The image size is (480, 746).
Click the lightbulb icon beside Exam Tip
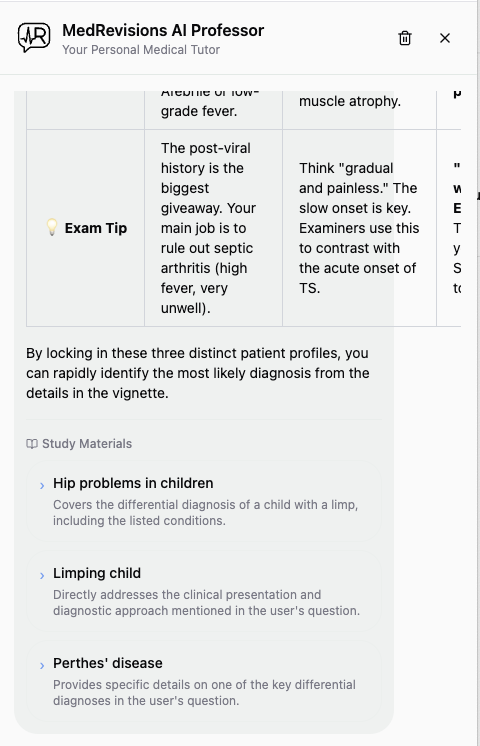tap(52, 227)
